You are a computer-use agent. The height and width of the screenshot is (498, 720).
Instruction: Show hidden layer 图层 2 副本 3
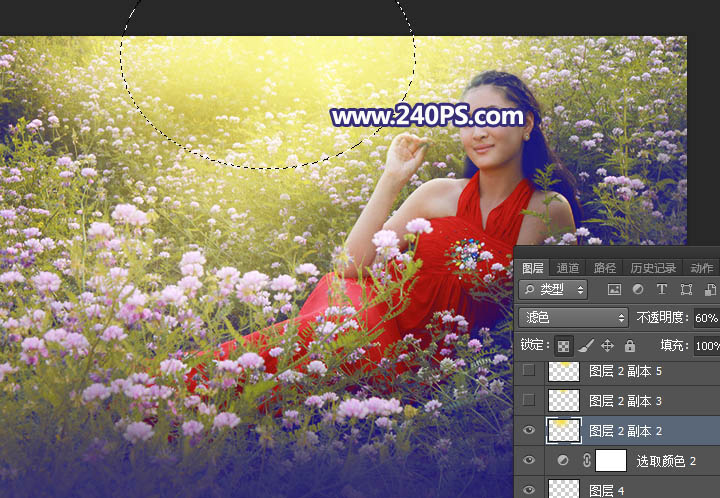pyautogui.click(x=529, y=401)
